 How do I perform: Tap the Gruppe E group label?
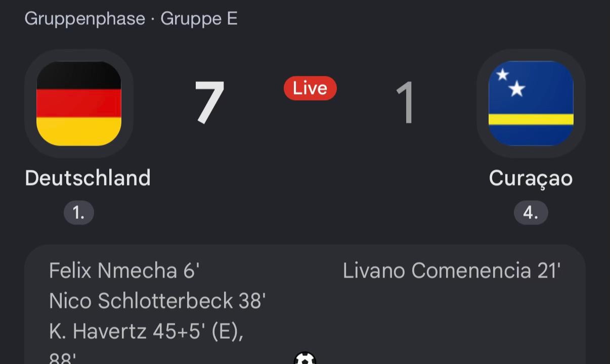pyautogui.click(x=199, y=19)
